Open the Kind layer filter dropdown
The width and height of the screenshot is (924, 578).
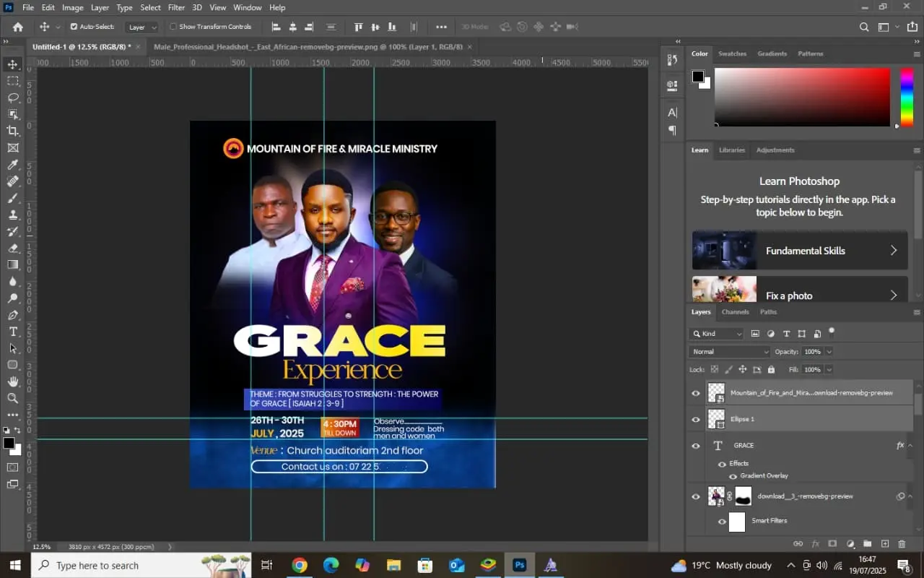(716, 334)
